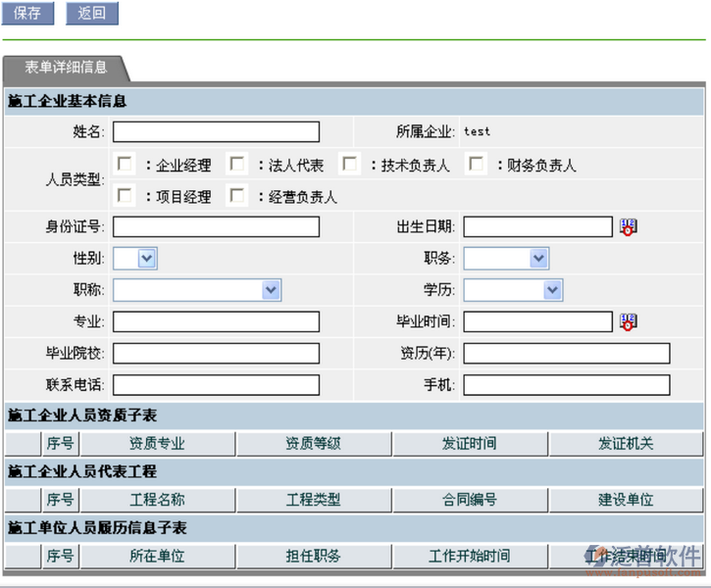The width and height of the screenshot is (711, 588).
Task: Toggle the 经营负责人 checkbox
Action: [x=236, y=195]
